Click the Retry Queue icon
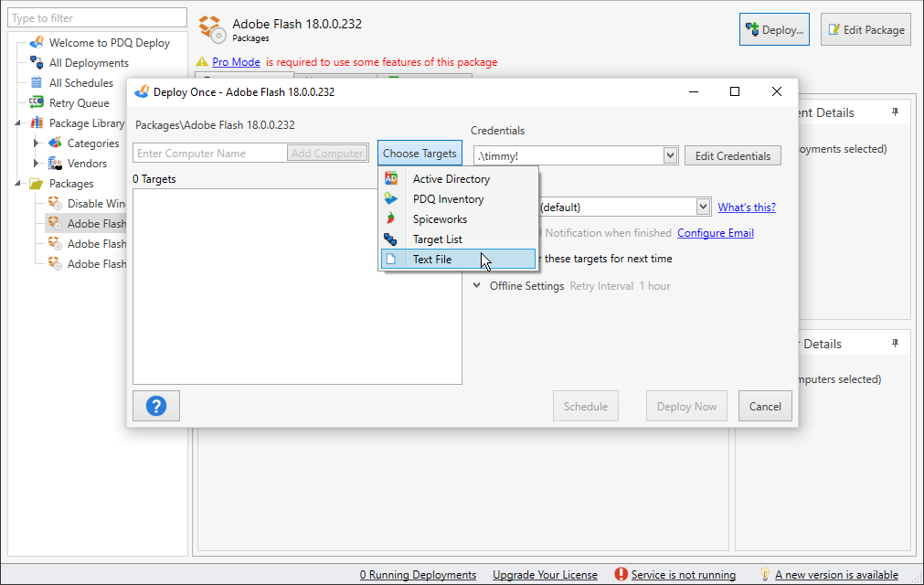 [x=37, y=102]
